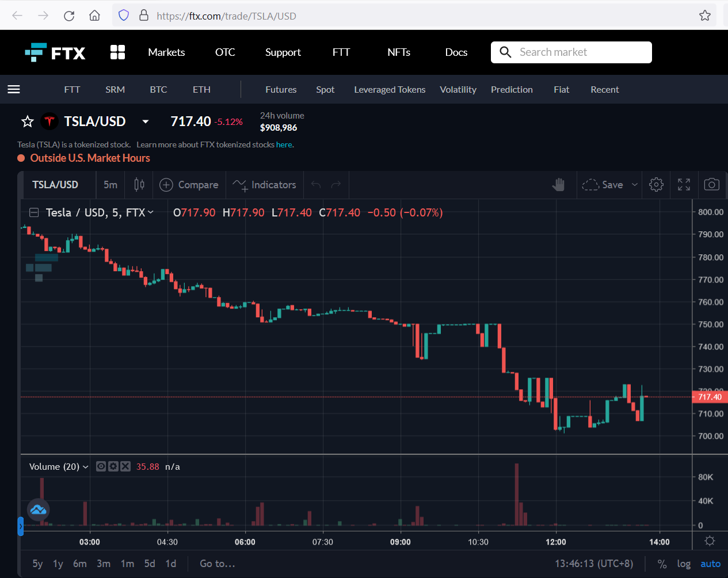Set chart range to 5y

pos(37,564)
